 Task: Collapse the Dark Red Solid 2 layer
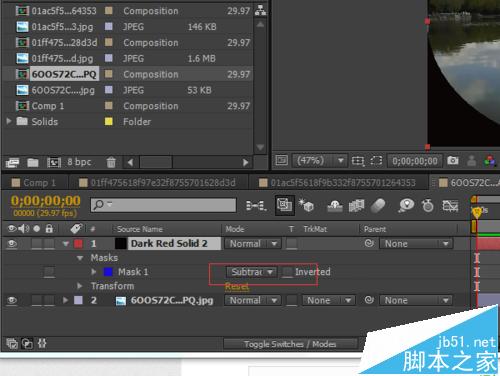[66, 244]
